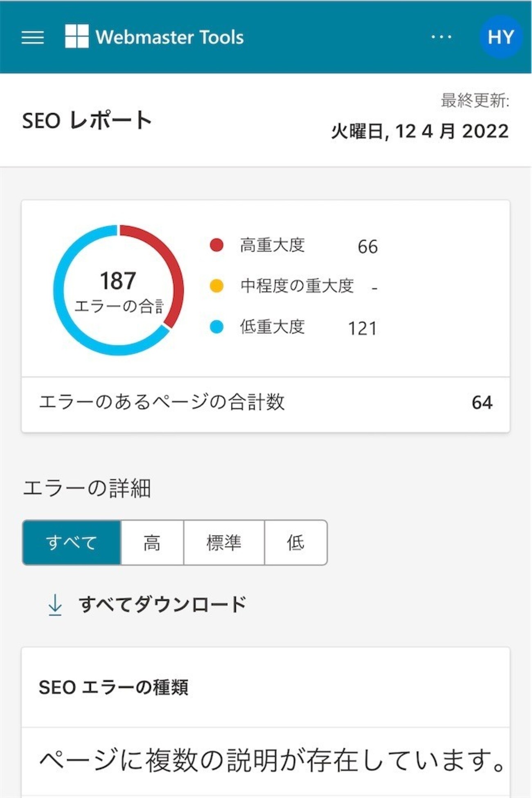This screenshot has height=798, width=532.
Task: Click the 低重大度 count of 121
Action: coord(362,328)
